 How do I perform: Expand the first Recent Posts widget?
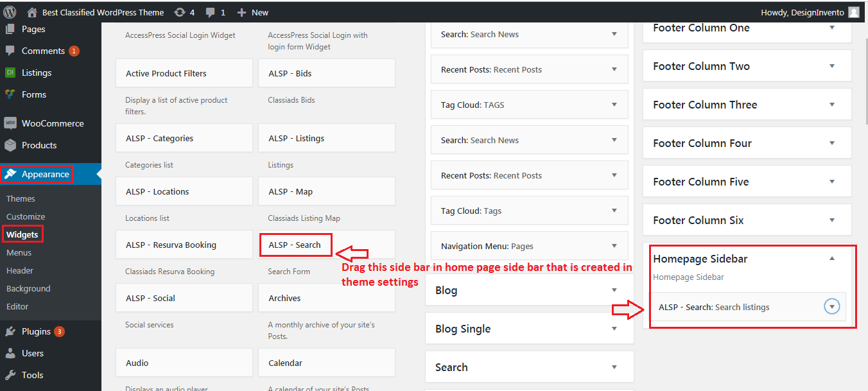coord(614,69)
